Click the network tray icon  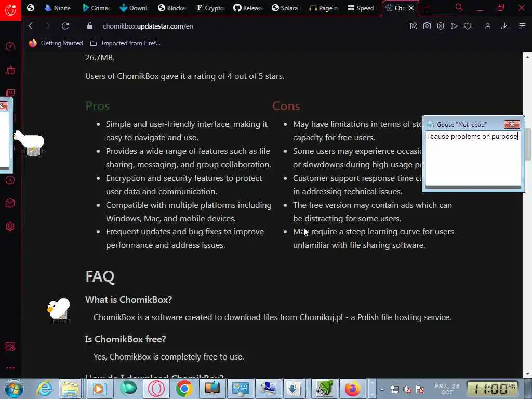[395, 390]
